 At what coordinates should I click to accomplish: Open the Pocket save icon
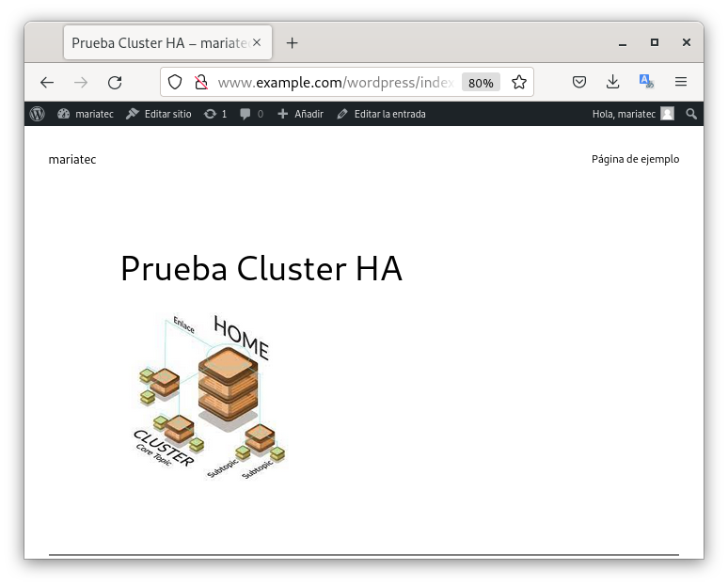coord(580,83)
